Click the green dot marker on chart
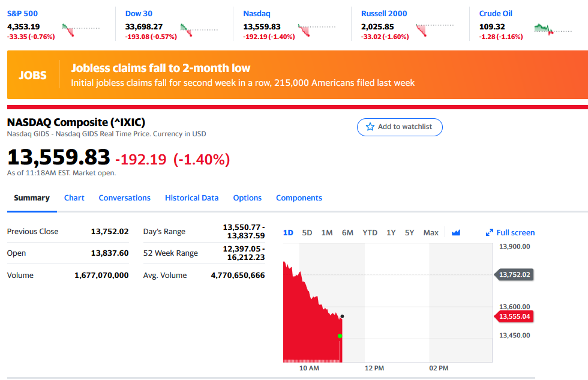Image resolution: width=588 pixels, height=380 pixels. pos(340,336)
